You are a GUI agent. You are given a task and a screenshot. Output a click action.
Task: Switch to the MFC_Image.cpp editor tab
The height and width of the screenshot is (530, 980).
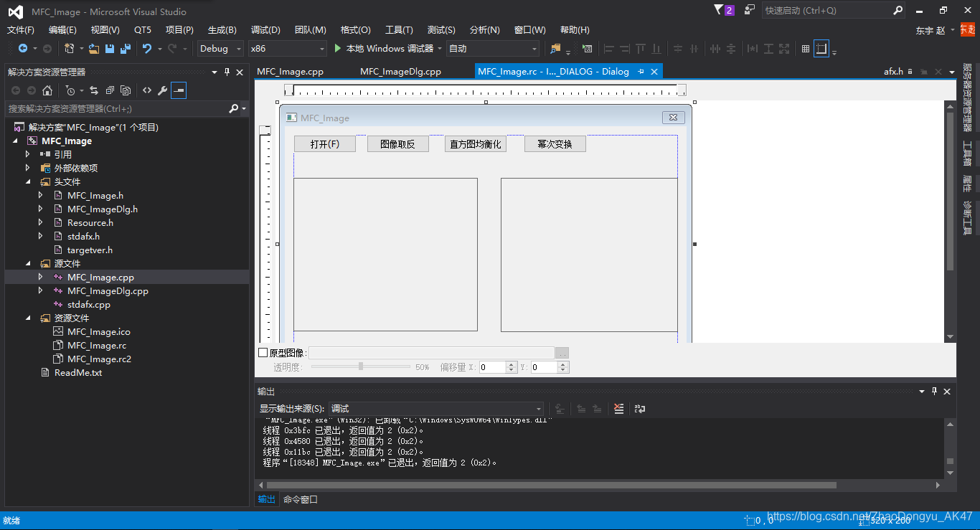click(x=291, y=71)
